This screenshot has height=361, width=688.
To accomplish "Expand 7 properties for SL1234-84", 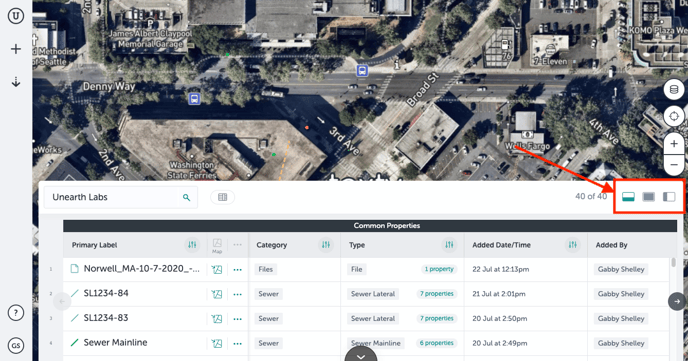I will click(437, 293).
